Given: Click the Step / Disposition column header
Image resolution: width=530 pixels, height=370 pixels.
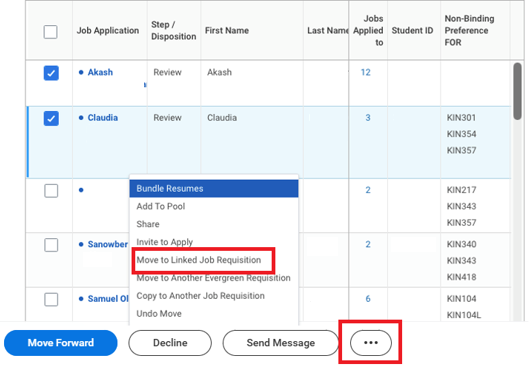Looking at the screenshot, I should pyautogui.click(x=173, y=31).
